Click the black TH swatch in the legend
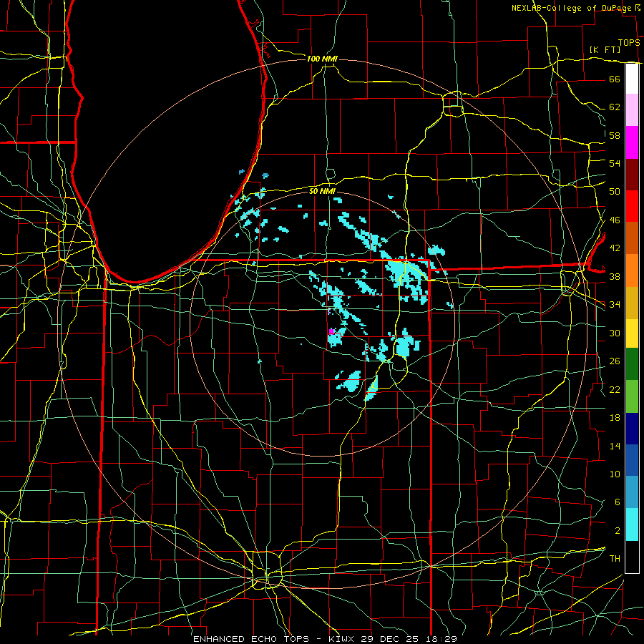This screenshot has width=644, height=644. 632,557
